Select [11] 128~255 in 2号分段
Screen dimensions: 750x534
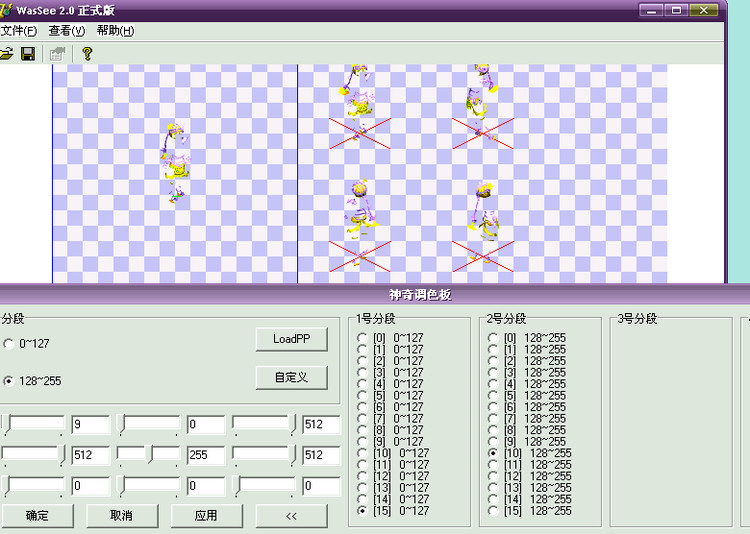pos(529,464)
